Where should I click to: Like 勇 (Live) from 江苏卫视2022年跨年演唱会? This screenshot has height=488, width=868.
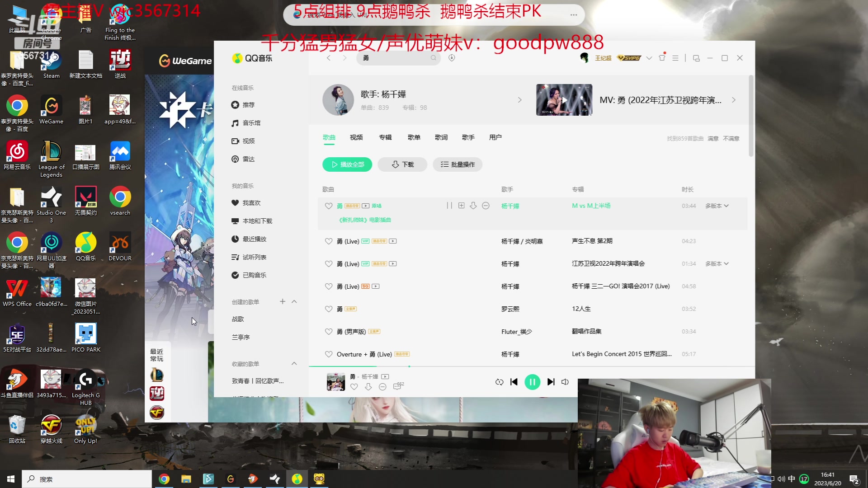(x=329, y=264)
